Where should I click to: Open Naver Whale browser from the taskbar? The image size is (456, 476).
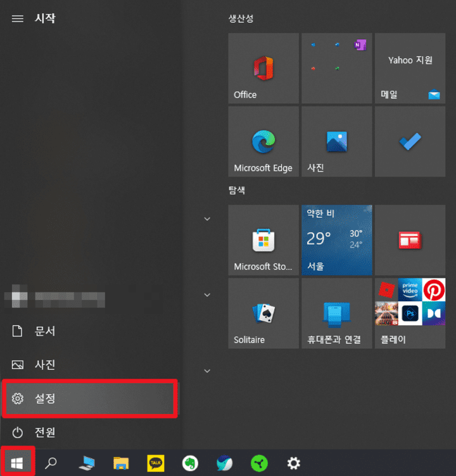tap(224, 463)
